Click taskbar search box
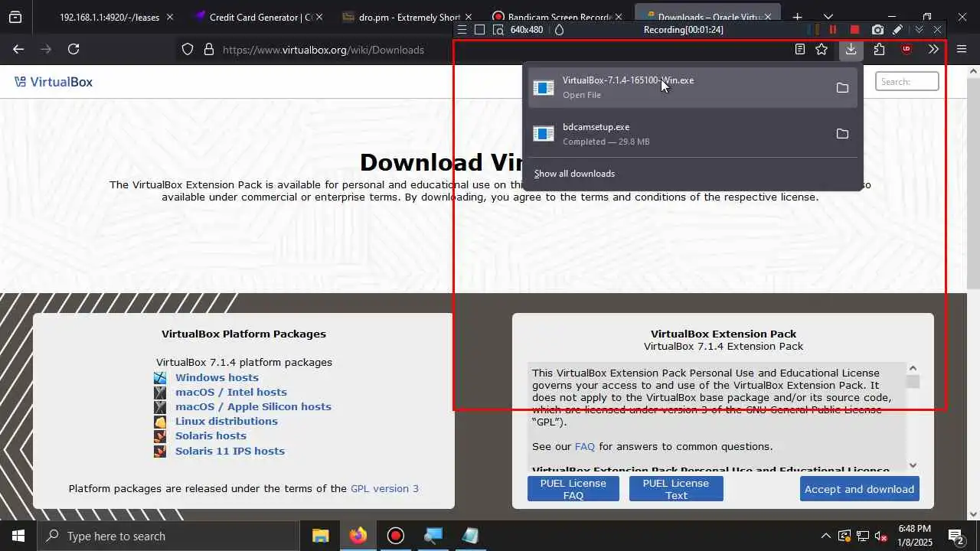 point(168,536)
